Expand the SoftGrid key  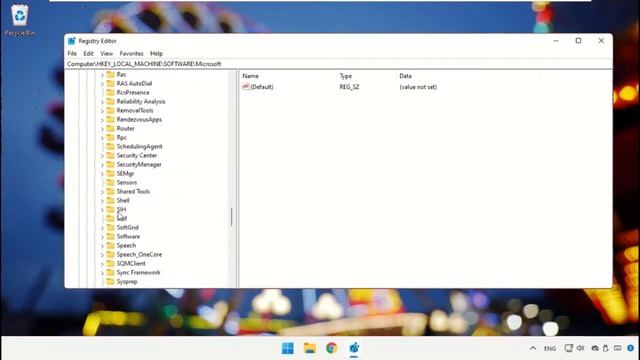coord(102,227)
